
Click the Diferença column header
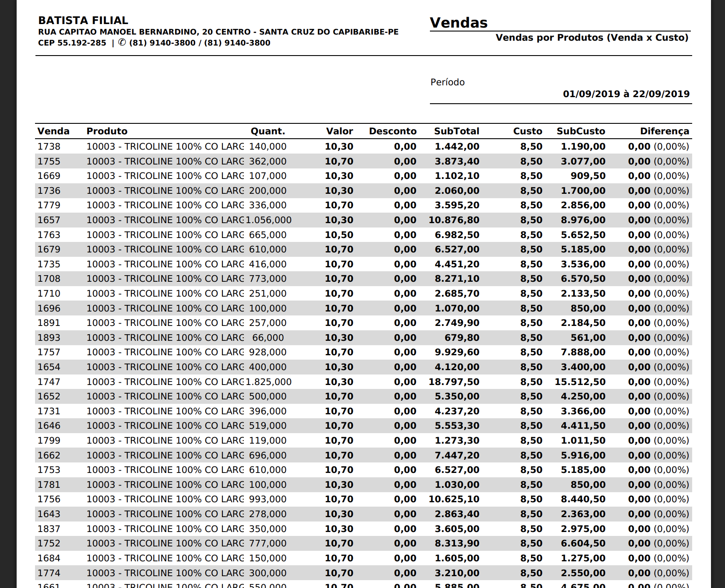[x=664, y=131]
